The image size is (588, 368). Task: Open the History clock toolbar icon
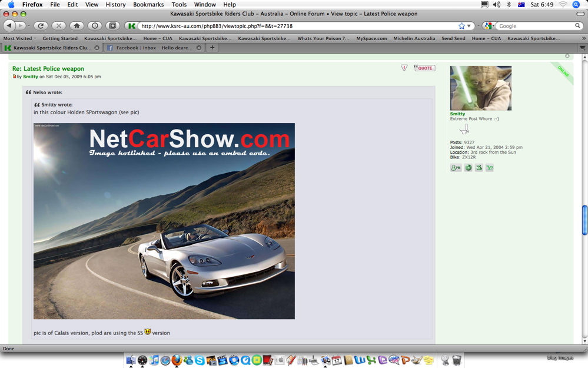(x=95, y=26)
